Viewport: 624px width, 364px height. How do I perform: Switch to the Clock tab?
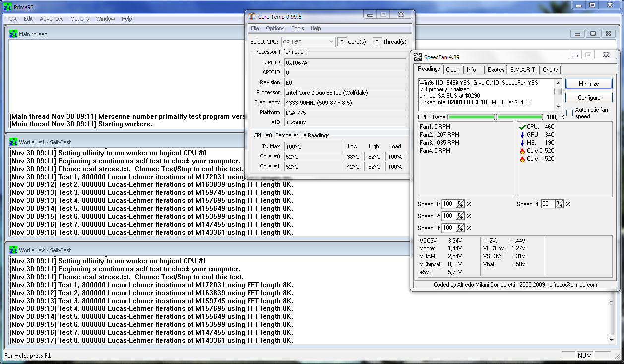pyautogui.click(x=452, y=70)
